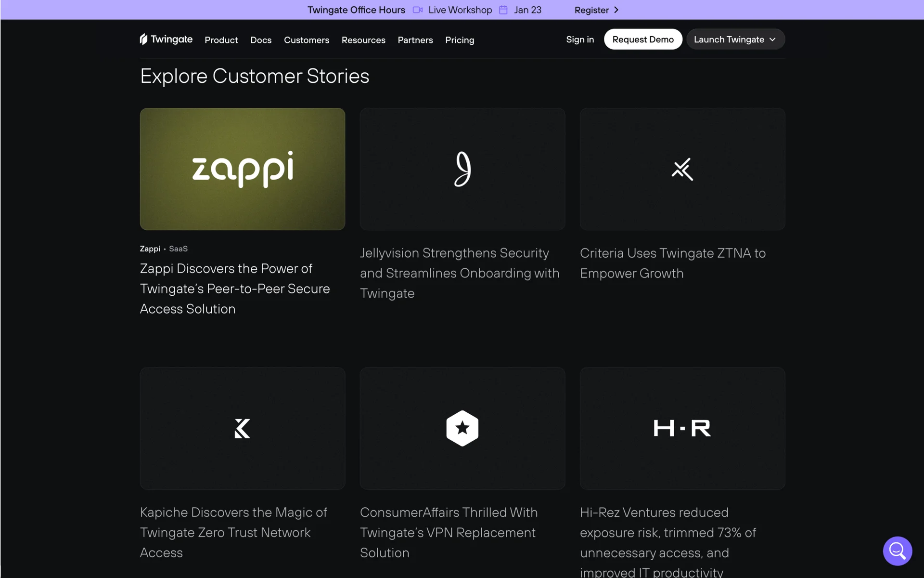Click the Criteria crossed-lines logo card
The width and height of the screenshot is (924, 578).
pyautogui.click(x=682, y=169)
